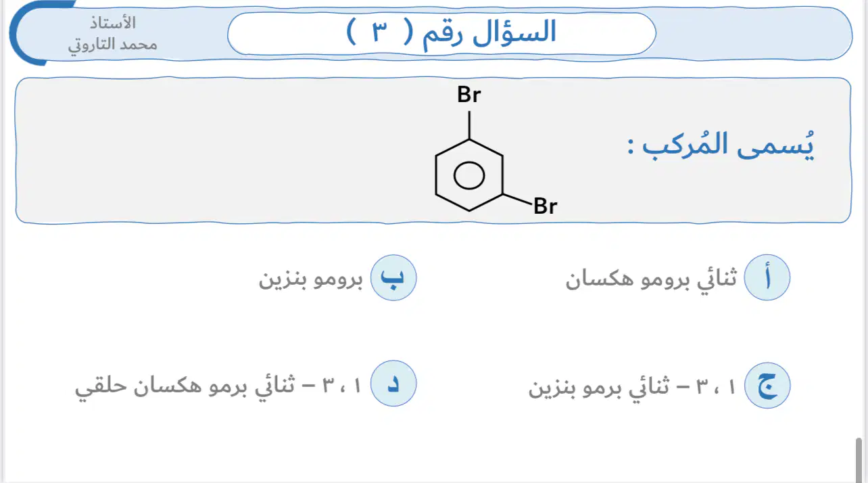Select answer circle د
Viewport: 868px width, 483px height.
click(393, 384)
